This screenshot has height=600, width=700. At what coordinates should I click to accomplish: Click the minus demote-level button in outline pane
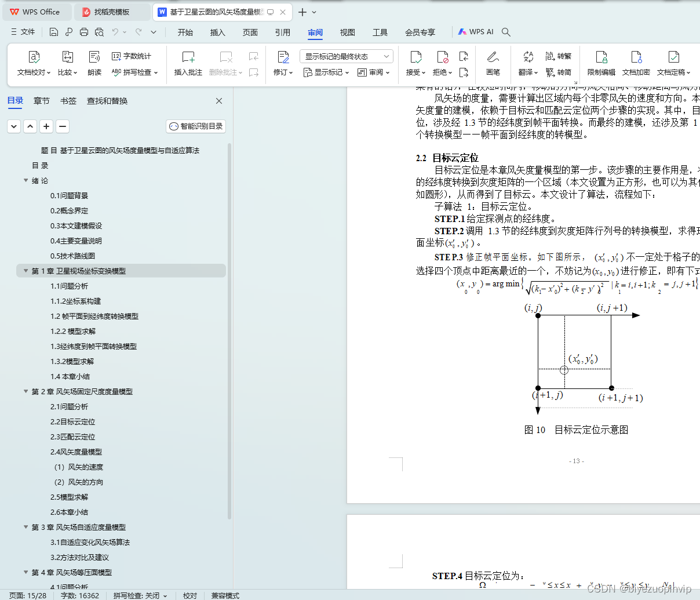pos(63,126)
